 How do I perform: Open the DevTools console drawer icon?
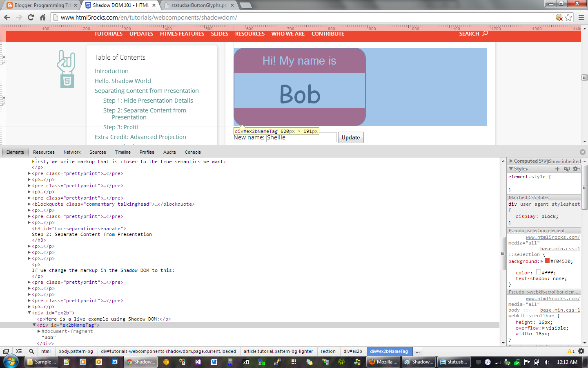(x=19, y=351)
